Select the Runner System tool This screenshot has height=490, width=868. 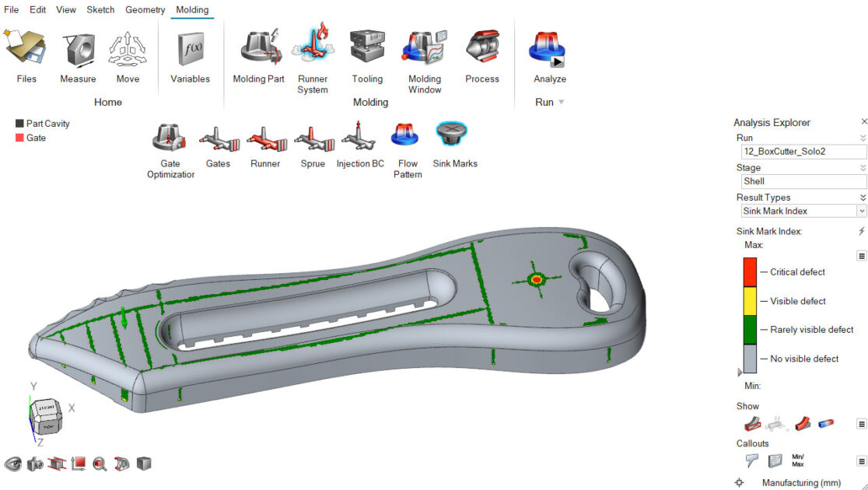pyautogui.click(x=312, y=48)
